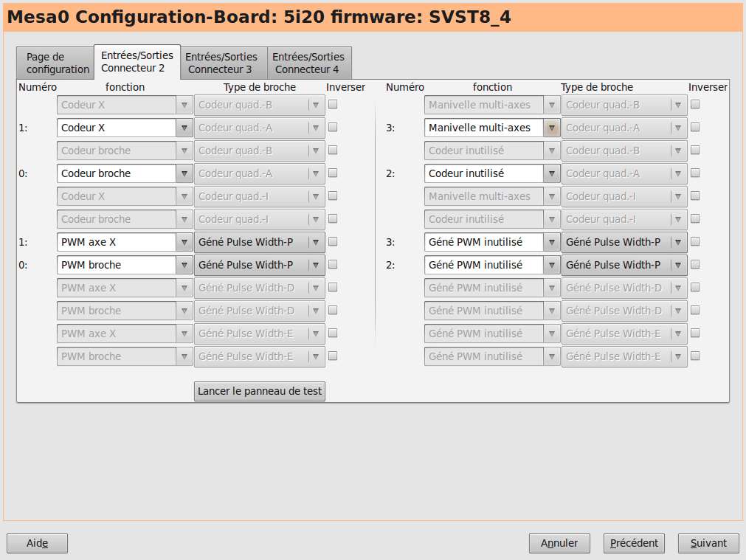Open the greyed Codeur quad.-I dropdown beside Manivelle multi-axes
This screenshot has width=746, height=560.
click(x=624, y=196)
